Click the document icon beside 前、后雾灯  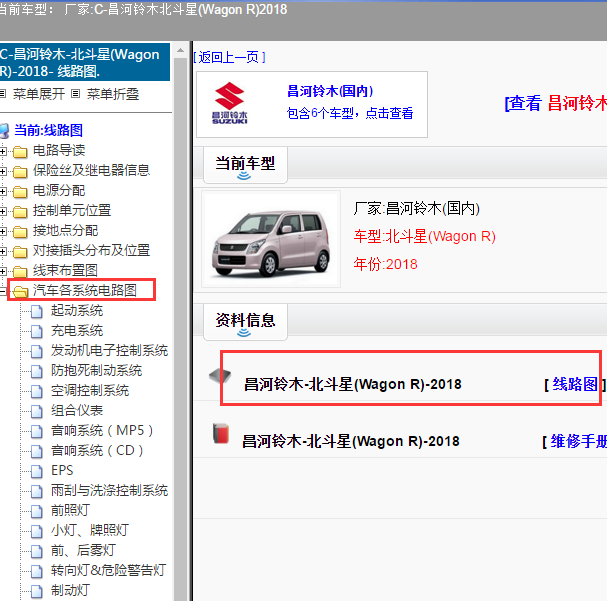37,551
